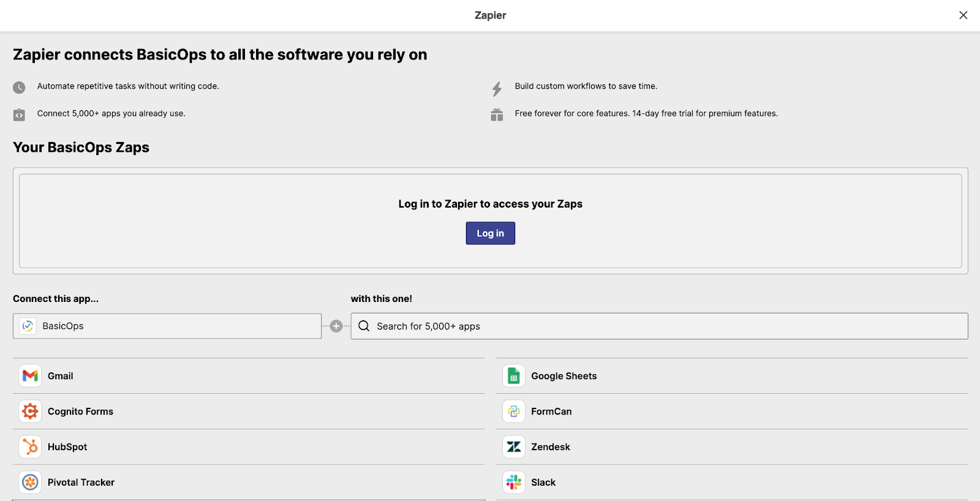Image resolution: width=980 pixels, height=501 pixels.
Task: Click Log in to Zapier to access text
Action: 490,204
